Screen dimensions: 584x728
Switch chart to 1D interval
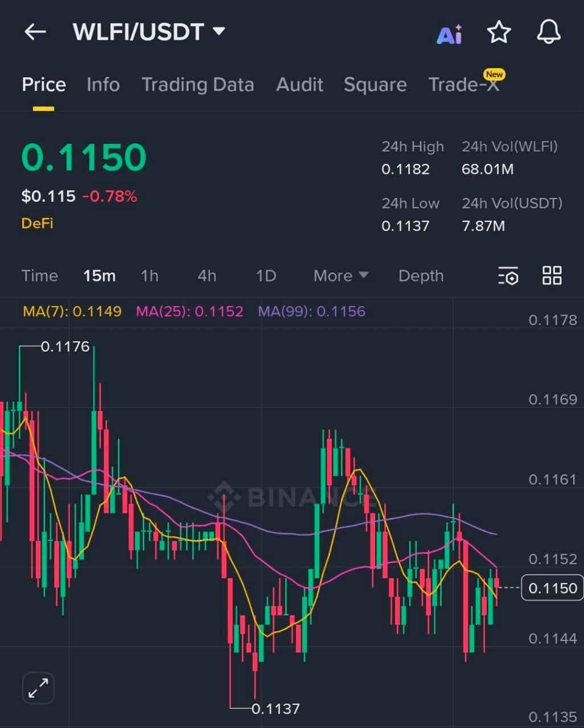click(266, 276)
